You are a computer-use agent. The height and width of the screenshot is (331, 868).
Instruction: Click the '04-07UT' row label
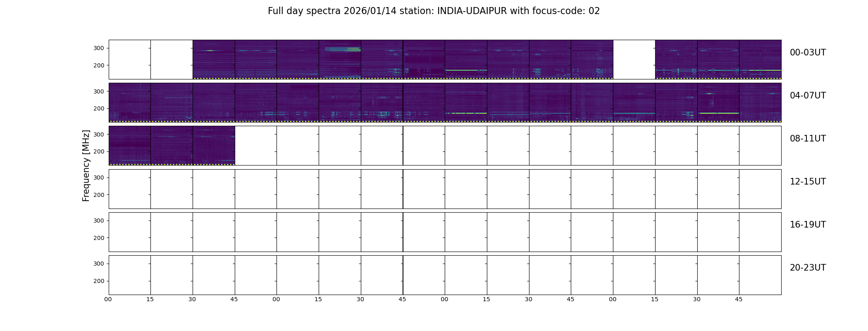(x=808, y=96)
